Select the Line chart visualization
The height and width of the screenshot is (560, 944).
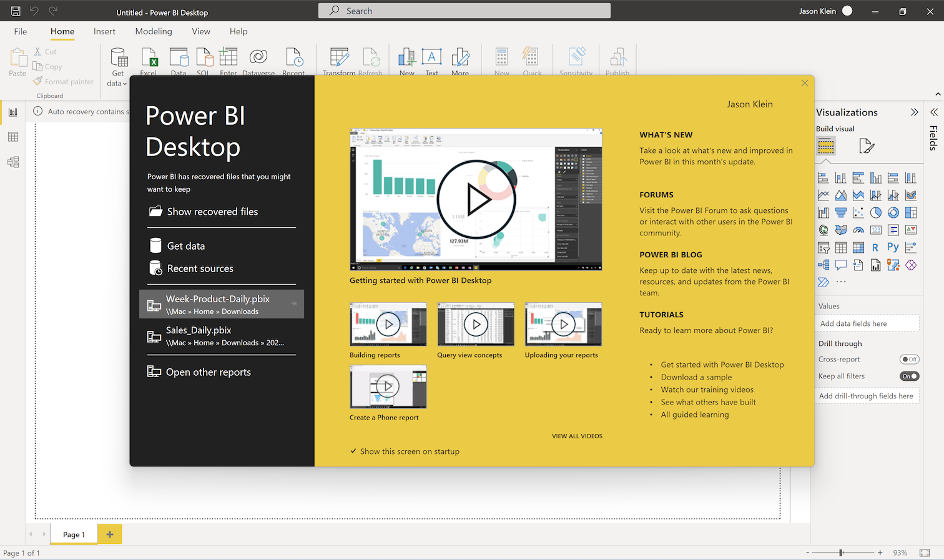coord(824,195)
